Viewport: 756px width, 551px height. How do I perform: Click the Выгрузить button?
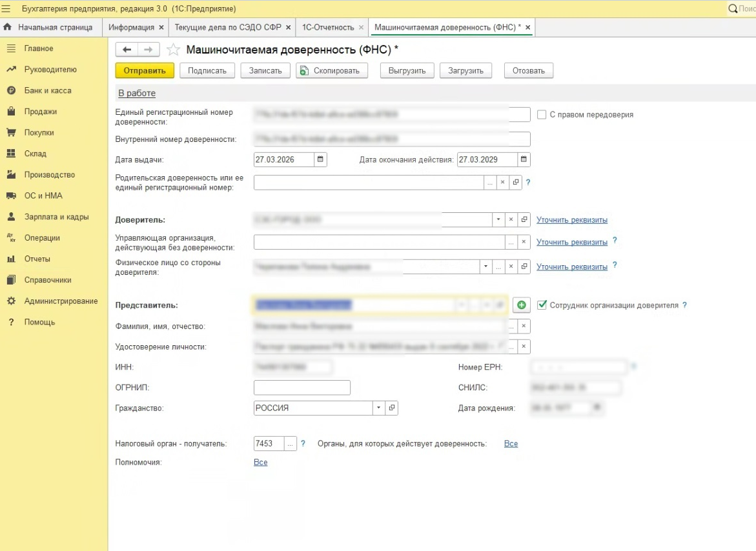point(407,70)
